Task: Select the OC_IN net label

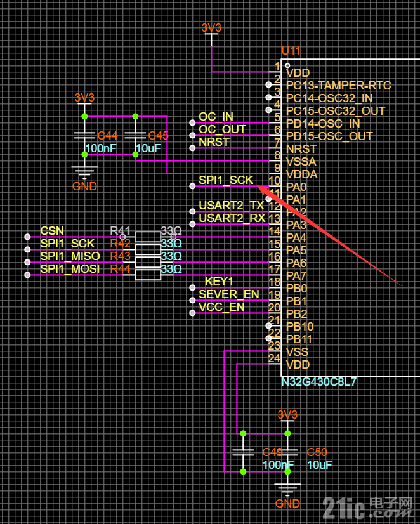Action: point(216,117)
